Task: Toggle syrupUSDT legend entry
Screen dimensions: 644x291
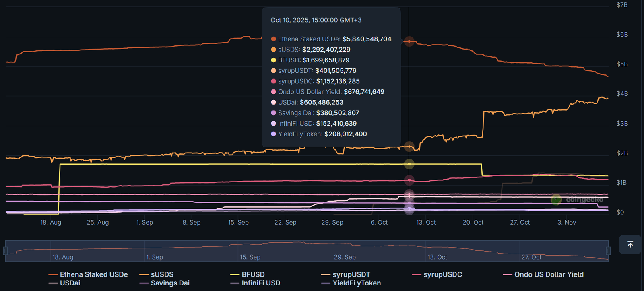Action: 346,274
